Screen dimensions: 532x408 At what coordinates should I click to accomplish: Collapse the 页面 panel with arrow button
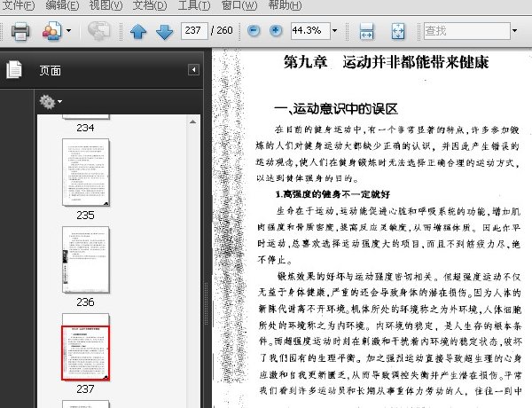(193, 70)
